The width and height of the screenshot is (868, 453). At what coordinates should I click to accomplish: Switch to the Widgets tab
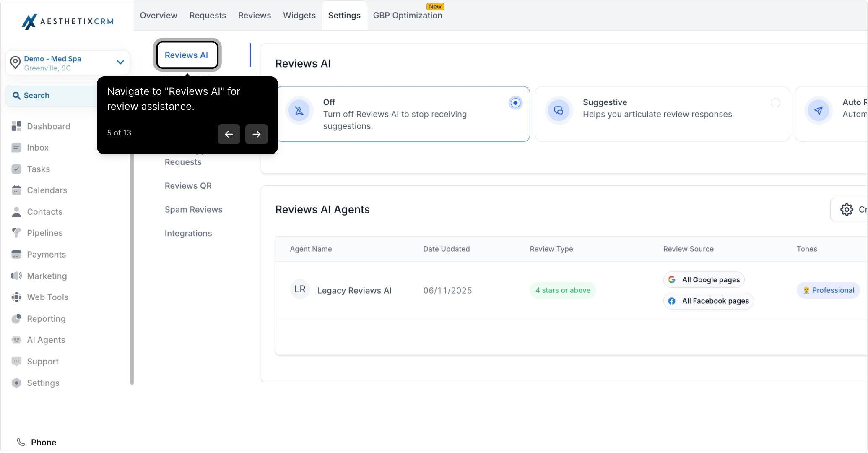pos(299,16)
